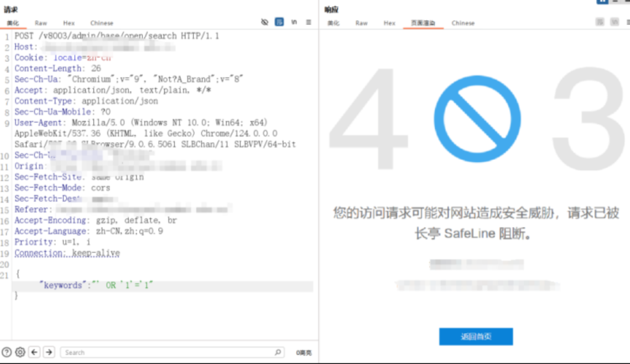Select the request 美化 (Pretty) tab
630x364 pixels.
13,23
